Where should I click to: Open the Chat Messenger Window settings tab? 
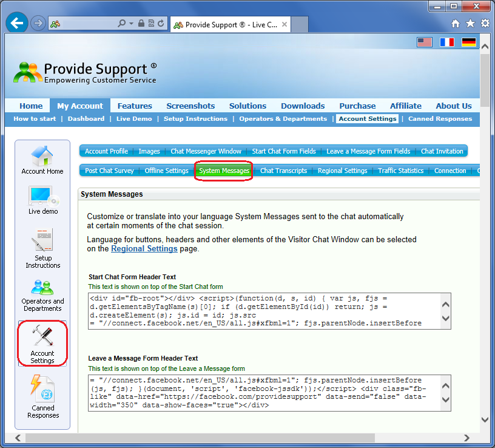(206, 151)
